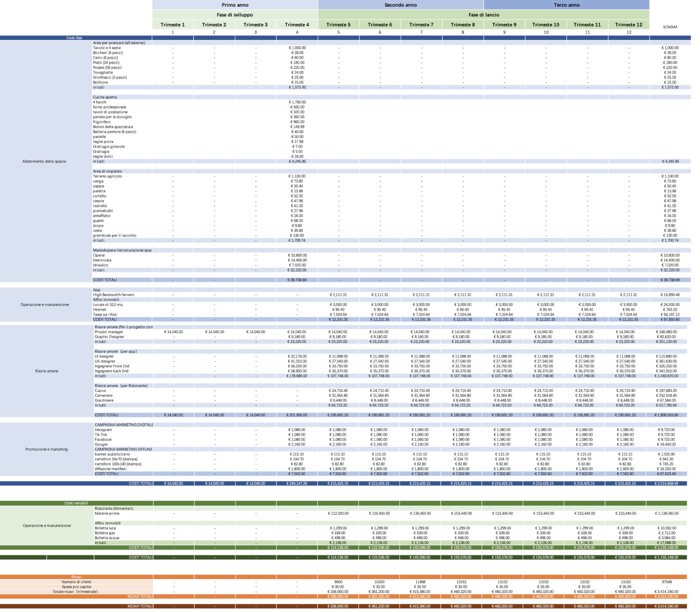Select the 'Terzo anno' header cell
Viewport: 700px width, 612px height.
[x=566, y=5]
